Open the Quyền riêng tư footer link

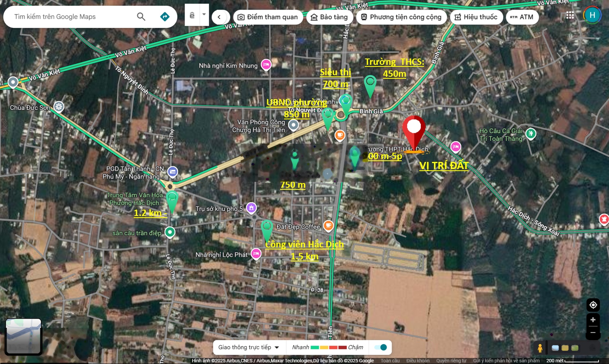click(451, 361)
